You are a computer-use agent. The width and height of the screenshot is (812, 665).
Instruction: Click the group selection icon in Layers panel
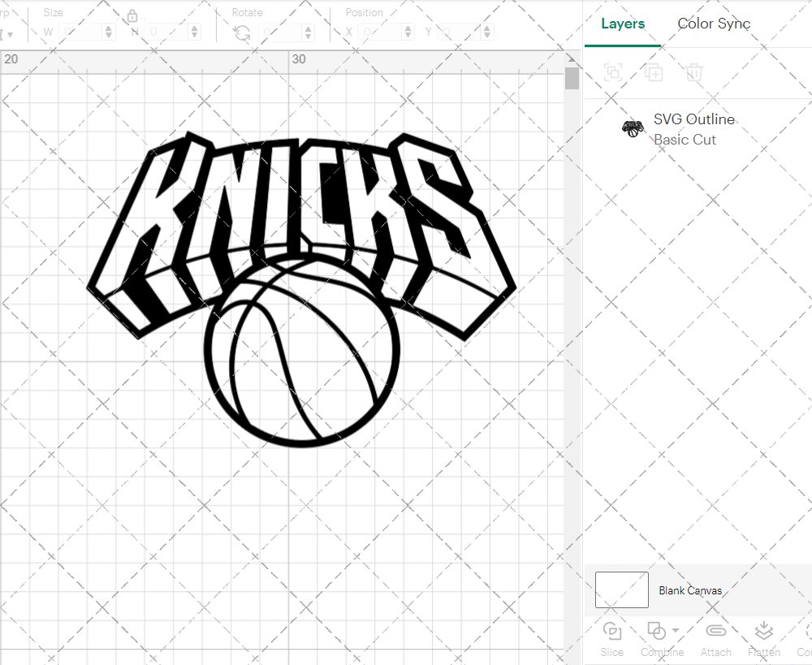pyautogui.click(x=614, y=72)
